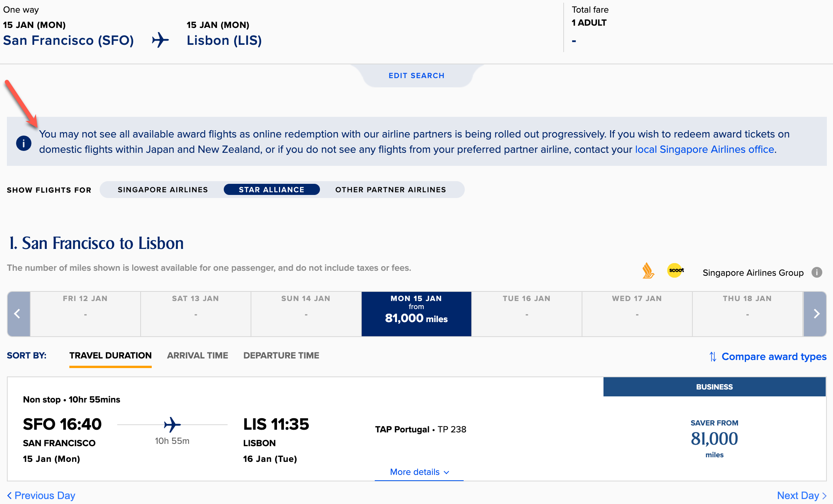Click airplane icon between SFO and Lisbon header
The width and height of the screenshot is (833, 504).
tap(160, 40)
